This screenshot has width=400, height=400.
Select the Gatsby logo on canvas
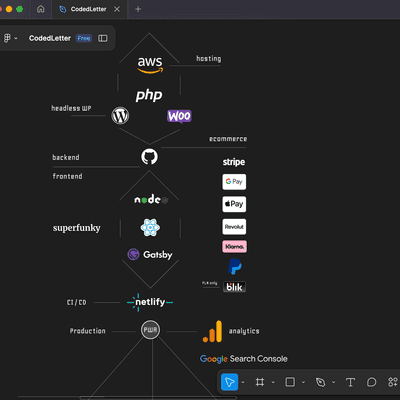[x=150, y=254]
